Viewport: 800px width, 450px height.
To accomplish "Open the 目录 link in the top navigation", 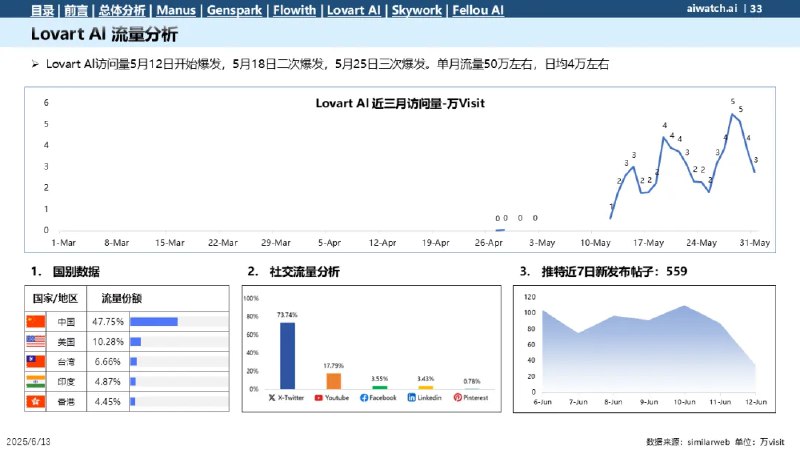I will [42, 10].
